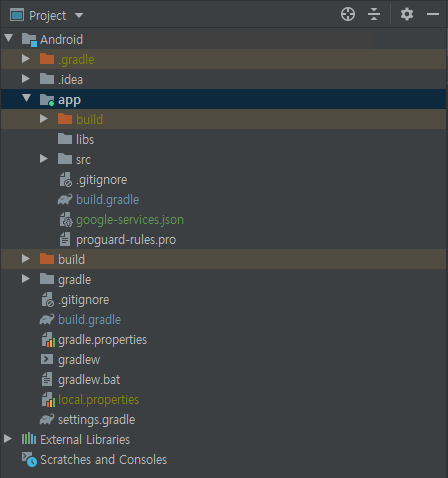This screenshot has width=448, height=478.
Task: Click the google-services.json file icon
Action: 66,220
